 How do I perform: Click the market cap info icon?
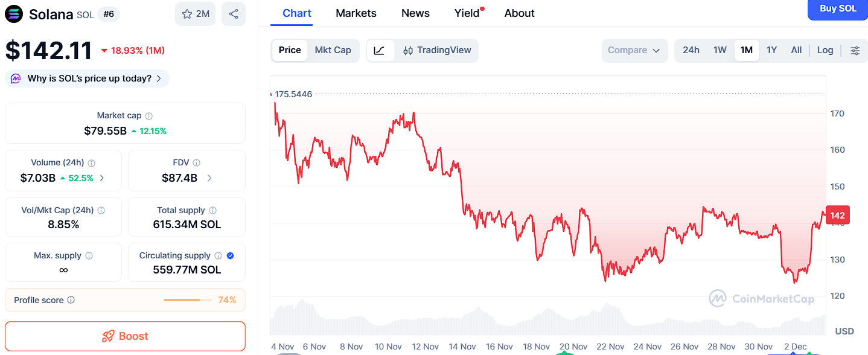(x=148, y=115)
